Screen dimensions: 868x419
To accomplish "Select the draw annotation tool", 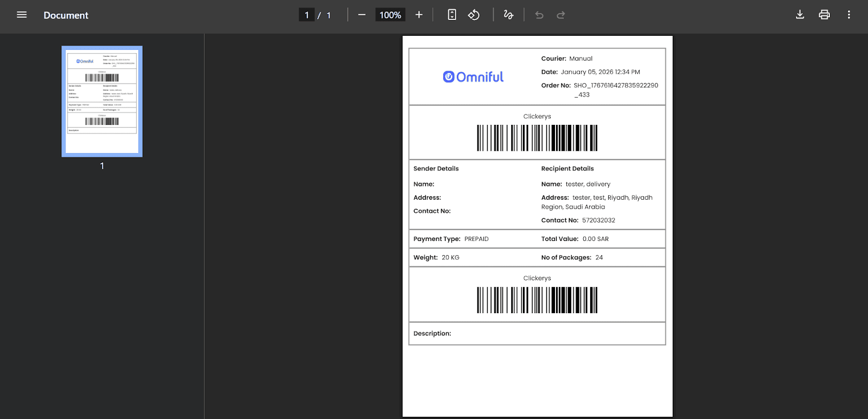I will (x=508, y=15).
